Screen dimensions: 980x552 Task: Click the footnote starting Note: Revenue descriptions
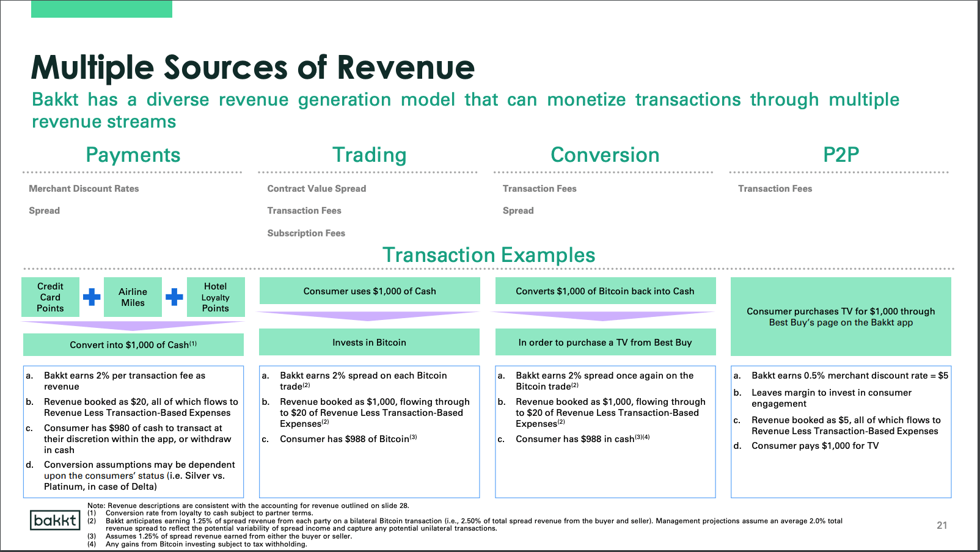pyautogui.click(x=248, y=506)
